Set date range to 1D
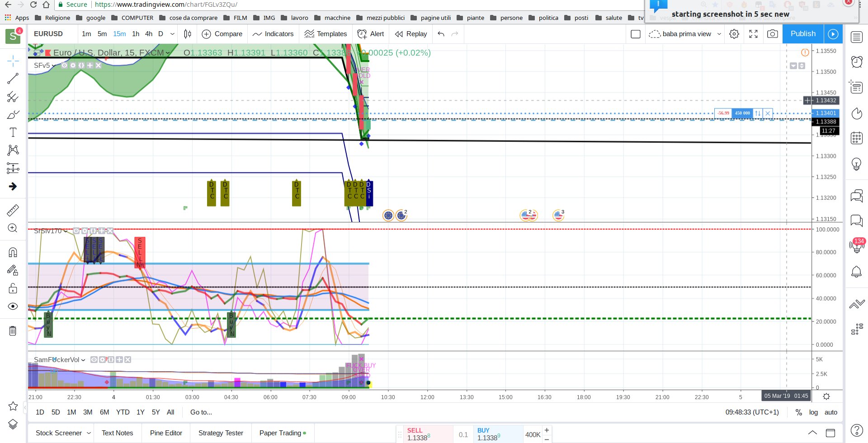 [40, 412]
